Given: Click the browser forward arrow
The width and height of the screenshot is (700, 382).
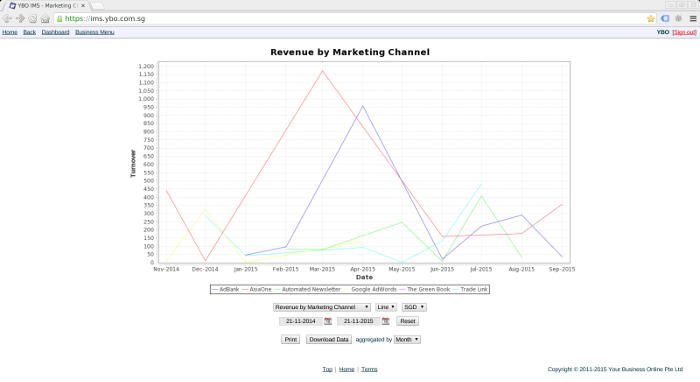Looking at the screenshot, I should (20, 18).
